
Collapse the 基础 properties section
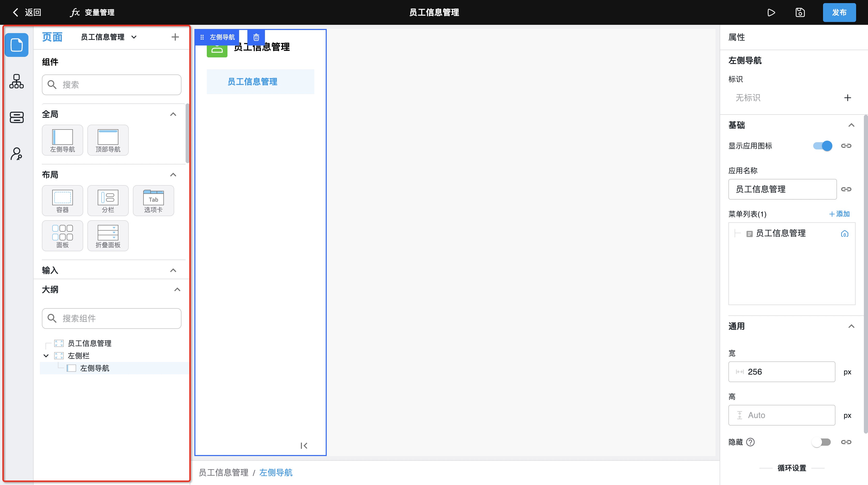click(x=851, y=125)
